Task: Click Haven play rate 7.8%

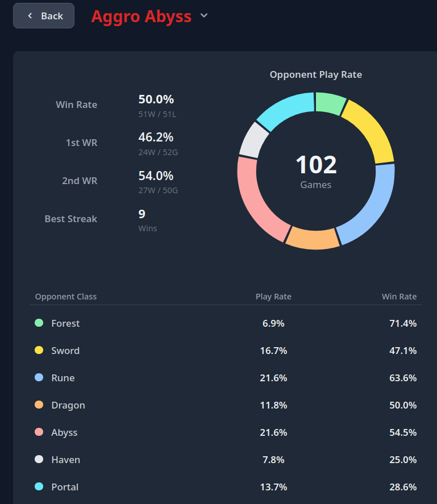Action: 273,460
